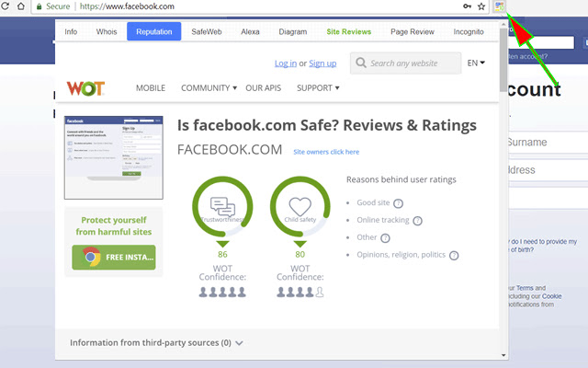This screenshot has width=588, height=368.
Task: Open the MOBILE menu item
Action: click(x=151, y=88)
